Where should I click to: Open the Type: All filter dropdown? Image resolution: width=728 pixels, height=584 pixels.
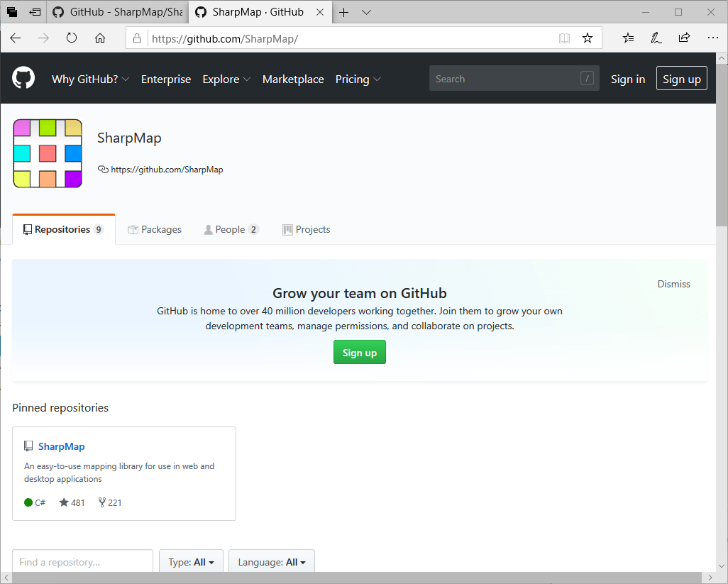click(x=191, y=561)
